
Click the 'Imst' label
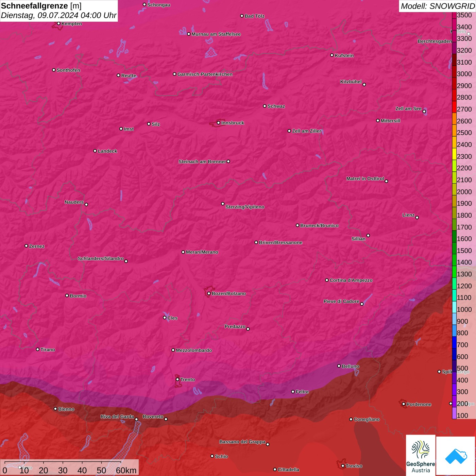129,129
